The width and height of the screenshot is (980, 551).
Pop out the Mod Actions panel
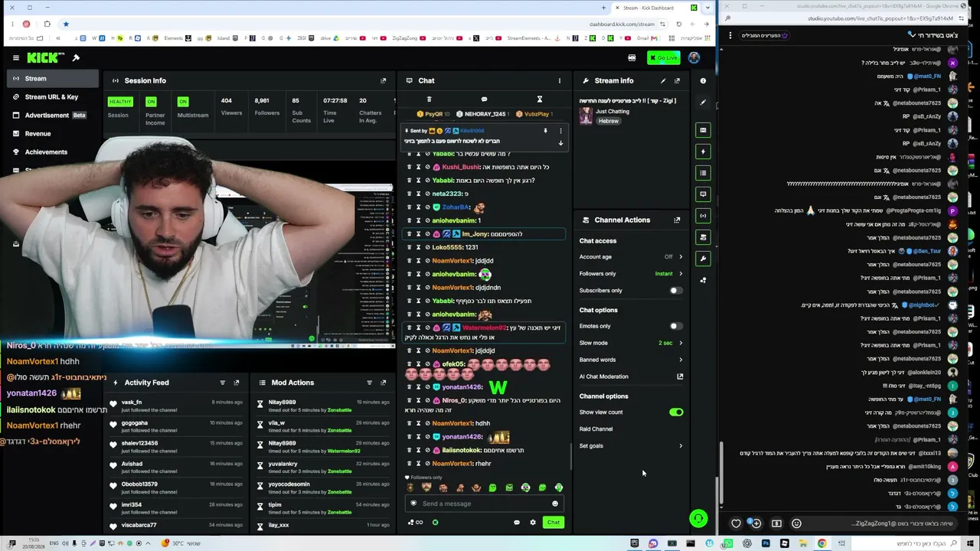pyautogui.click(x=384, y=383)
